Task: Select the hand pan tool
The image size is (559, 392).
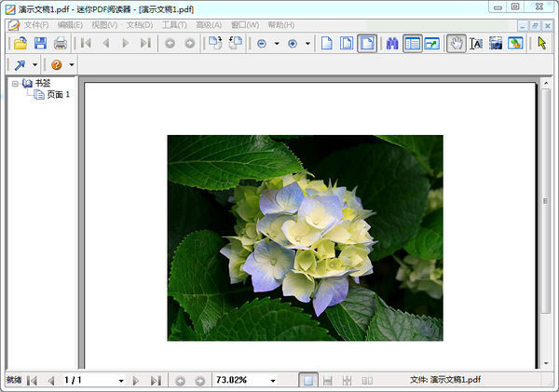Action: click(456, 43)
